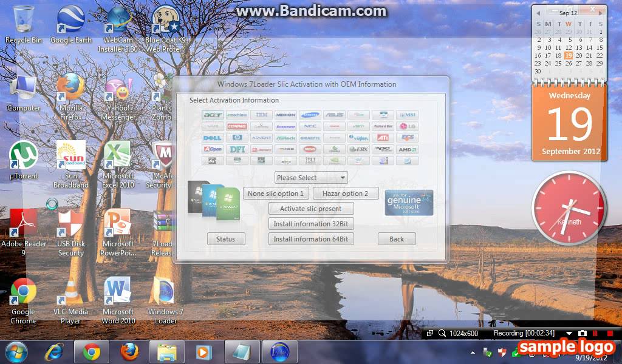Screen dimensions: 622x364
Task: Select the LG OEM logo
Action: coord(407,126)
